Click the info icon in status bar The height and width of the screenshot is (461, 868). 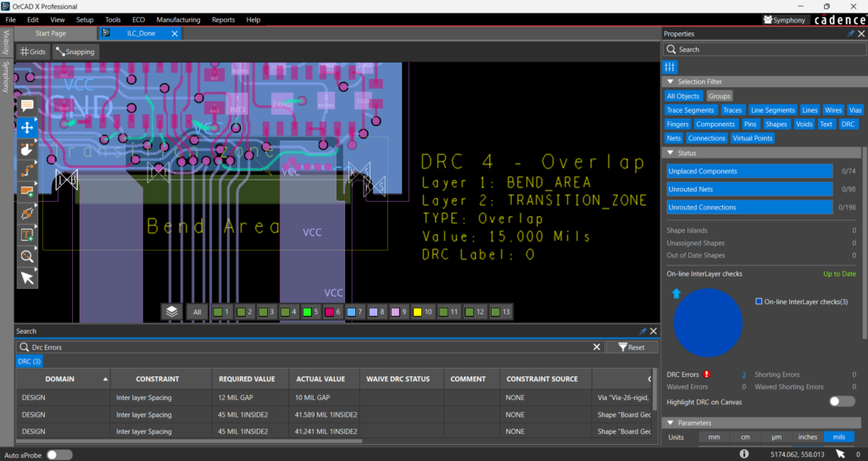(x=744, y=454)
